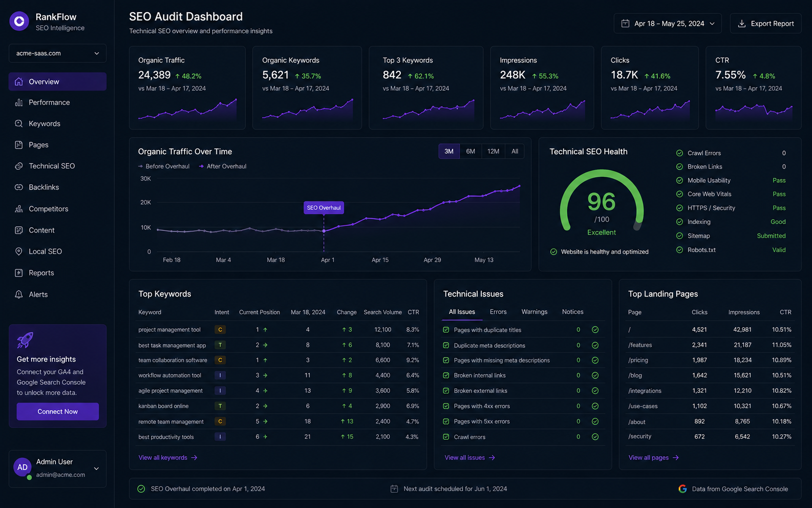The height and width of the screenshot is (508, 812).
Task: Click the /pricing landing page row
Action: (x=710, y=361)
